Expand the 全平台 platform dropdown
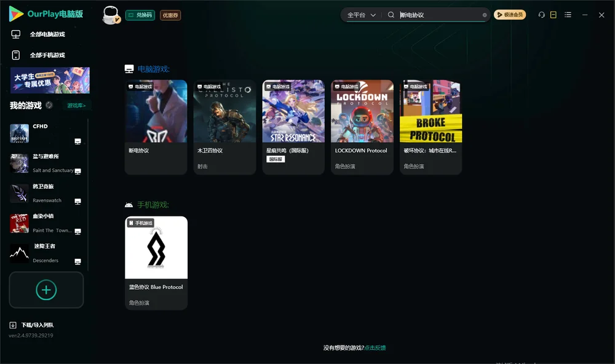 [361, 15]
